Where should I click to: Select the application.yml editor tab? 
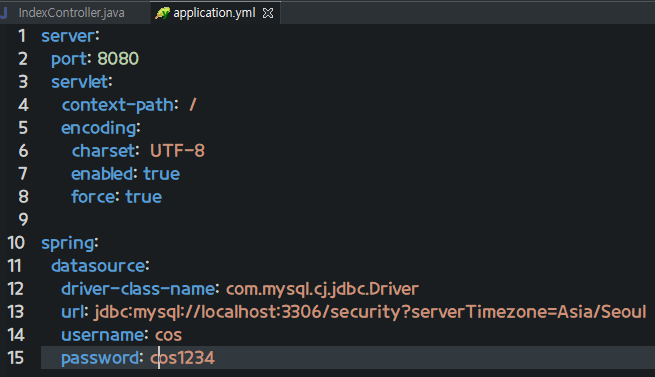(x=214, y=13)
